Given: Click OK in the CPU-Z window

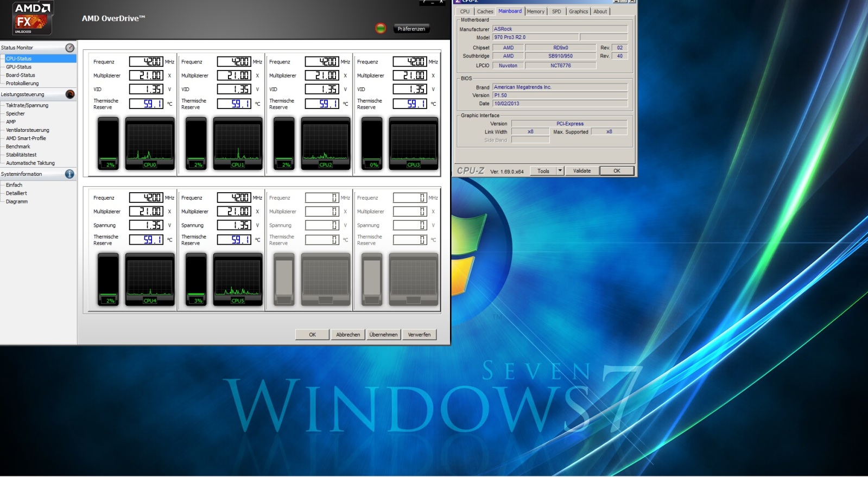Looking at the screenshot, I should point(617,171).
